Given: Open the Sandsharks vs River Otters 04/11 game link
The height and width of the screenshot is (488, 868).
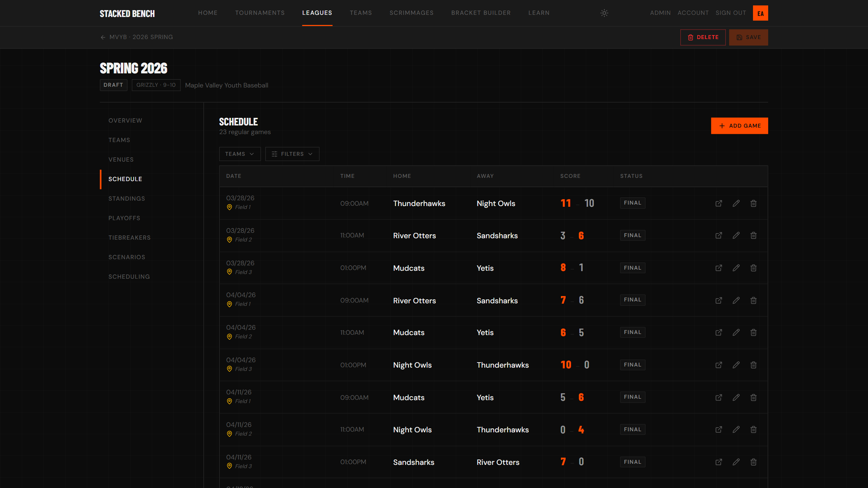Looking at the screenshot, I should pyautogui.click(x=719, y=462).
